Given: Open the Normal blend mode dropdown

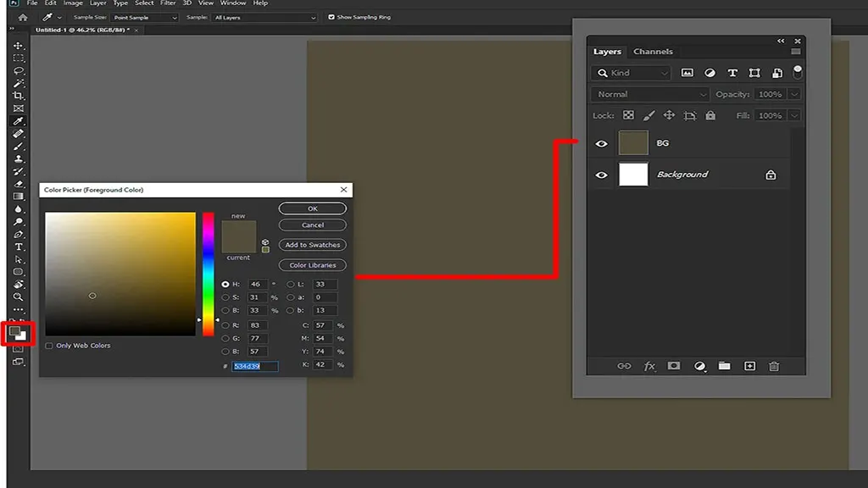Looking at the screenshot, I should (x=650, y=94).
